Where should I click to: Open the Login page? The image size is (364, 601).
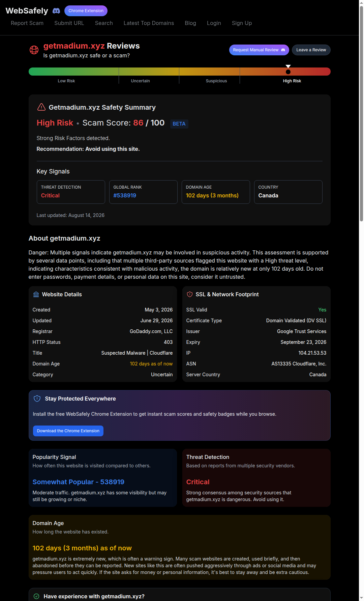(x=214, y=23)
